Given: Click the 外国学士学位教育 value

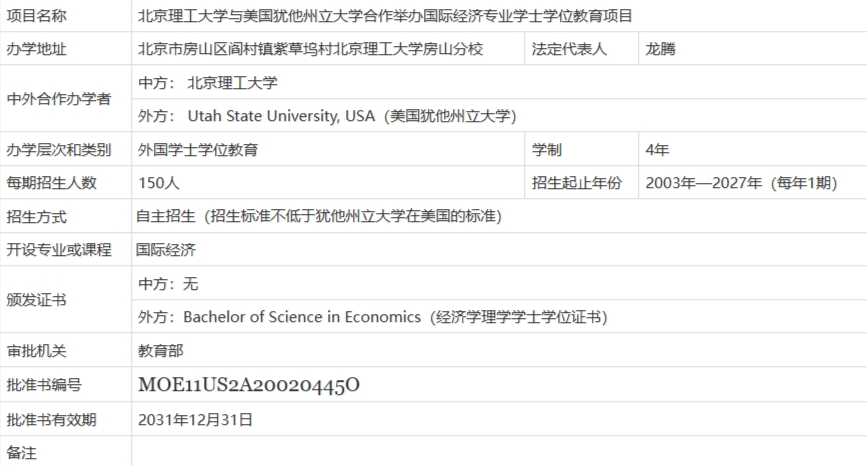Looking at the screenshot, I should (x=198, y=150).
